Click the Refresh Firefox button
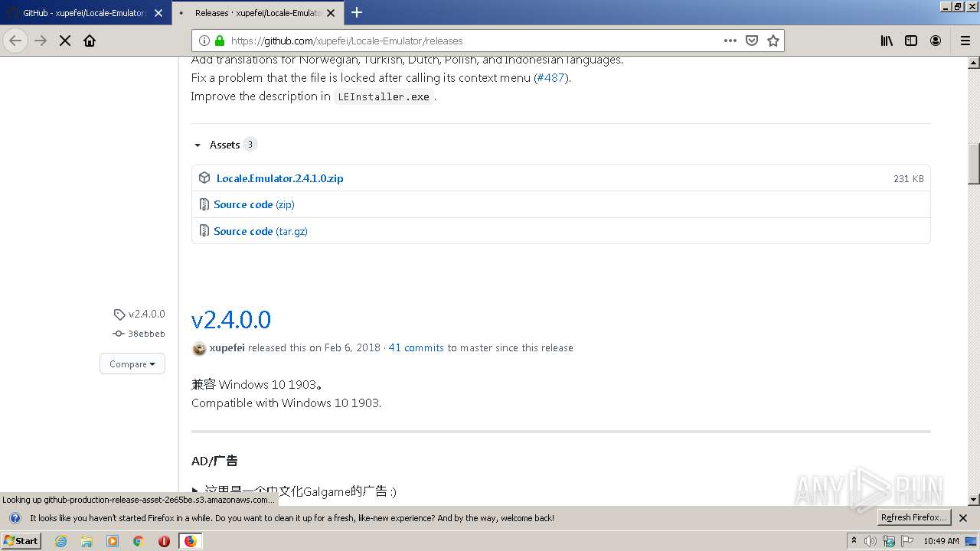 914,518
